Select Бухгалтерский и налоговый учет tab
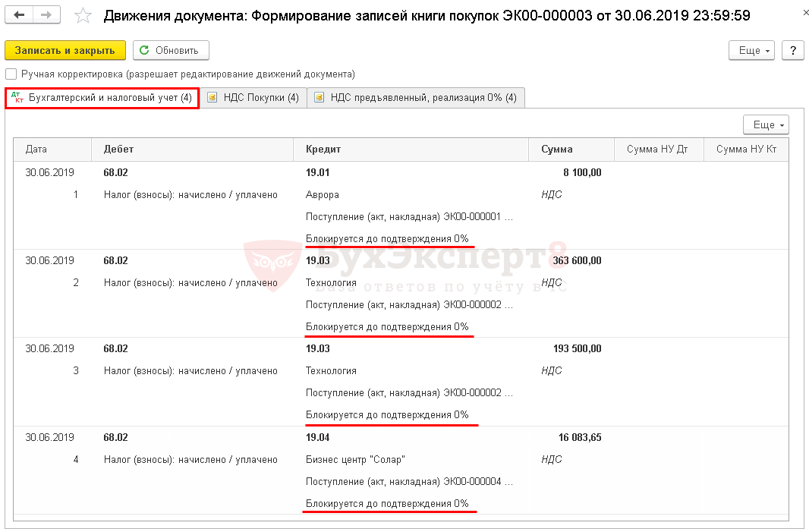 (x=102, y=98)
